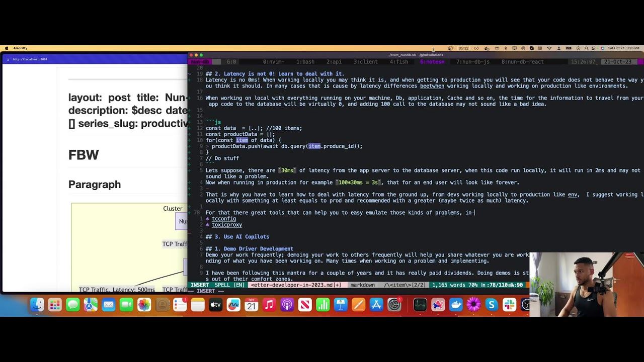Image resolution: width=644 pixels, height=362 pixels.
Task: Switch to tmux window 8:nun-db-react
Action: [522, 62]
